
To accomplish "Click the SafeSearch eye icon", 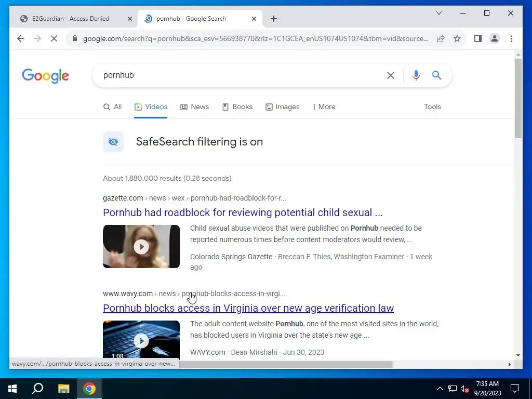I will pyautogui.click(x=113, y=142).
